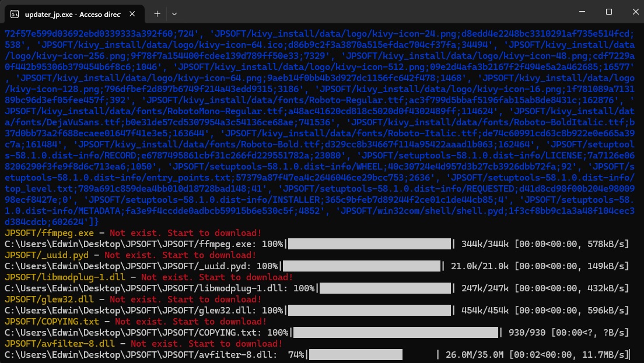
Task: Click the 'JPSOFT/glew32.dll' status line
Action: pyautogui.click(x=133, y=299)
